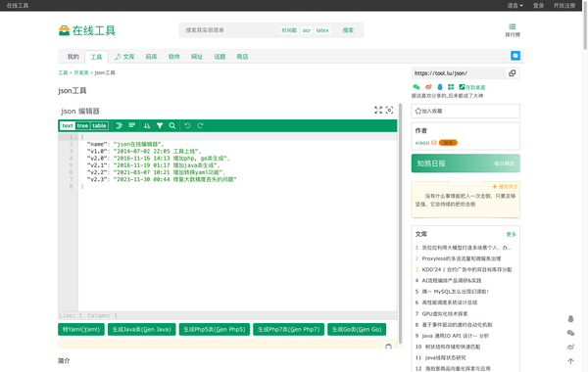Image resolution: width=588 pixels, height=372 pixels.
Task: Click the 时间戳 quick search tag
Action: [x=289, y=30]
